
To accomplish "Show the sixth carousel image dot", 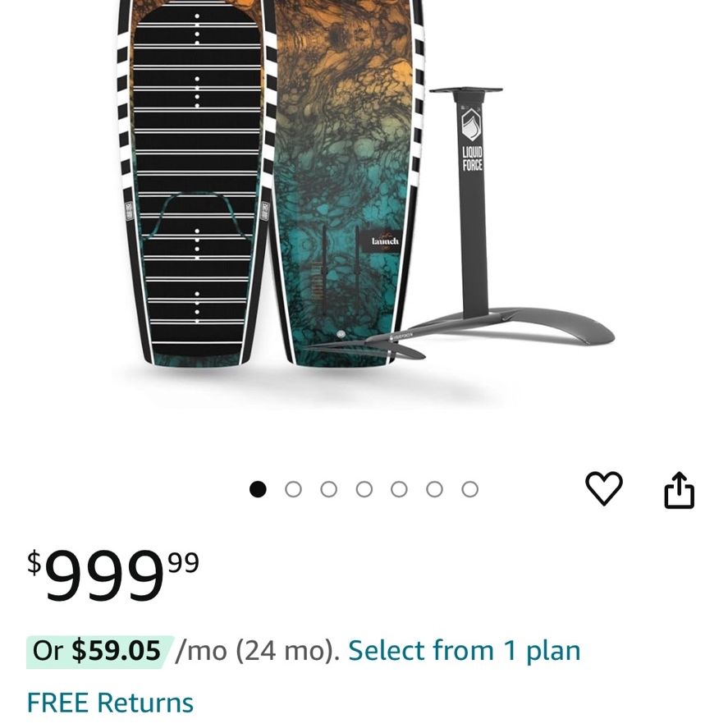I will pos(434,489).
